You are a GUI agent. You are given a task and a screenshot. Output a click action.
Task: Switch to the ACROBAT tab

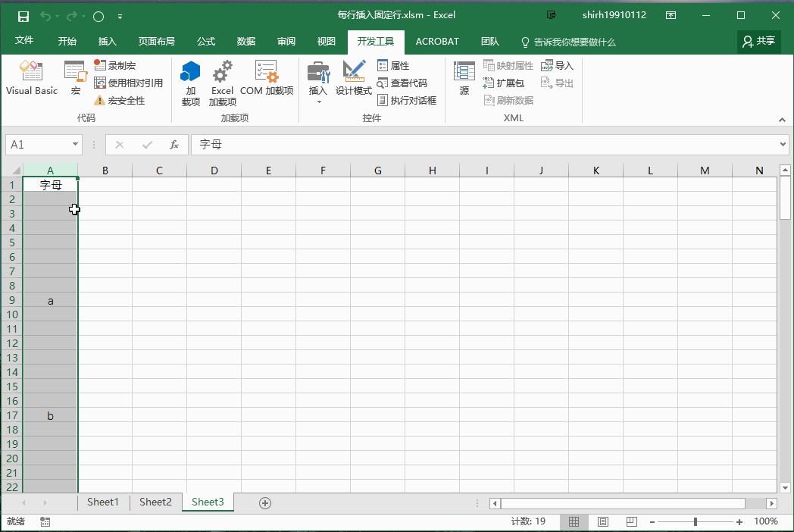point(437,42)
